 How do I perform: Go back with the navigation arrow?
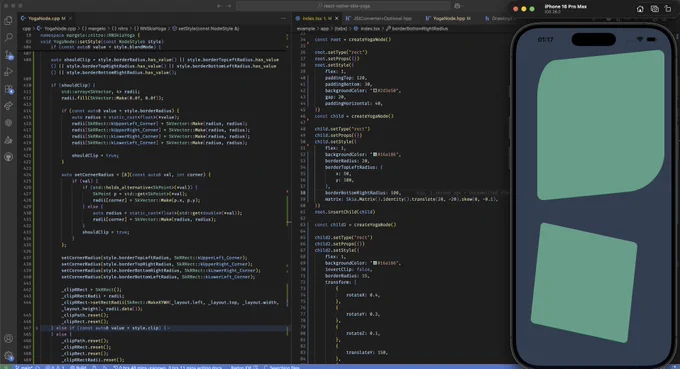click(219, 6)
